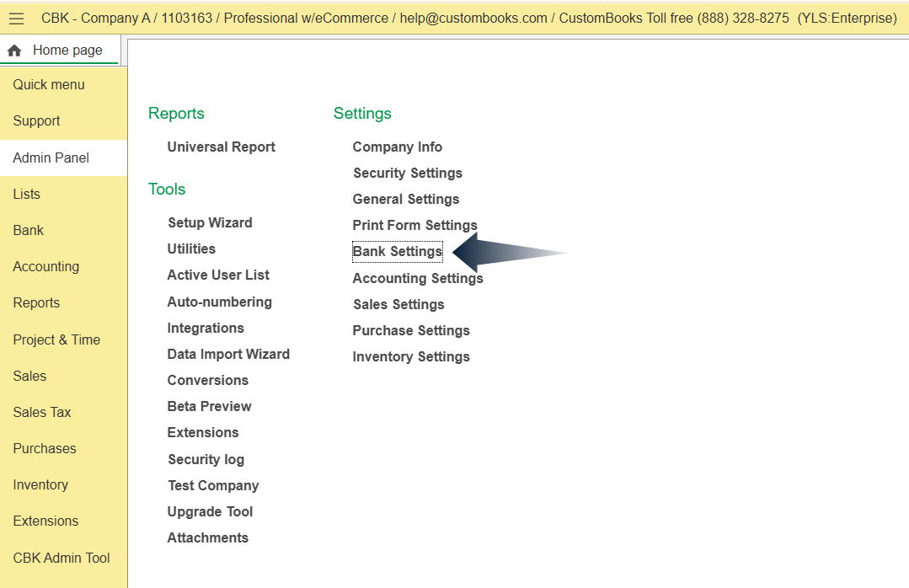909x588 pixels.
Task: Open the Support sidebar item
Action: click(x=36, y=120)
